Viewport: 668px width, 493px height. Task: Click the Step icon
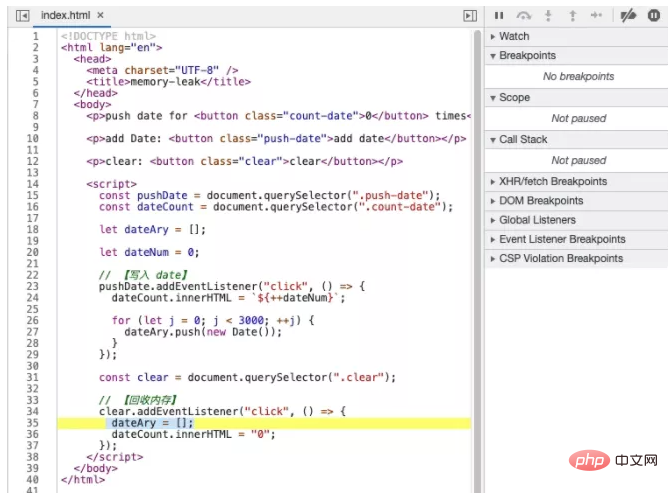596,16
